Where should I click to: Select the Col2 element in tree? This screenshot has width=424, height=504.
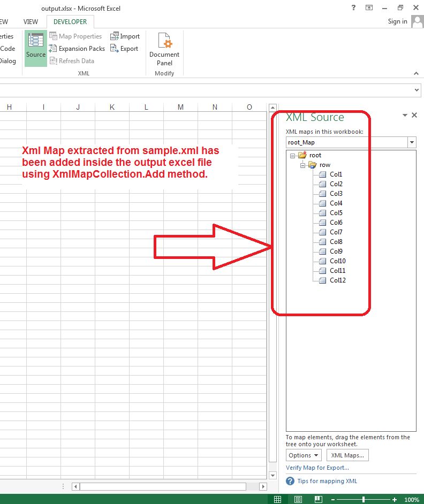tap(336, 184)
